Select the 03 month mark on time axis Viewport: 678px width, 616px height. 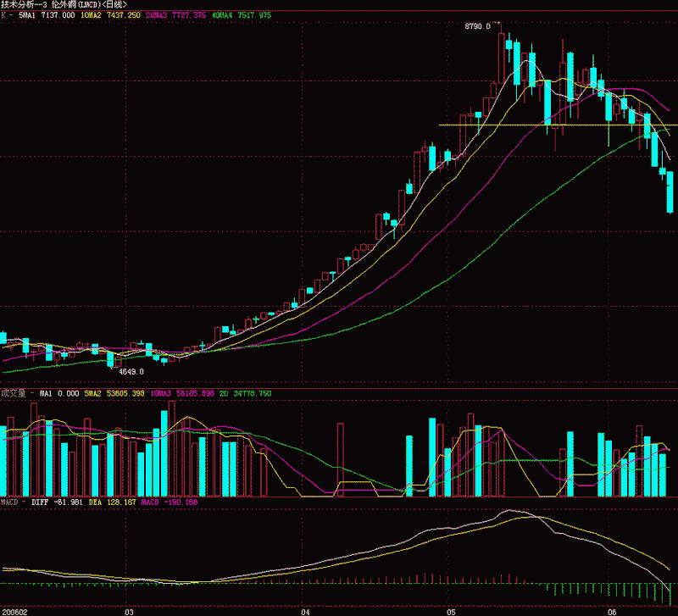tap(129, 610)
